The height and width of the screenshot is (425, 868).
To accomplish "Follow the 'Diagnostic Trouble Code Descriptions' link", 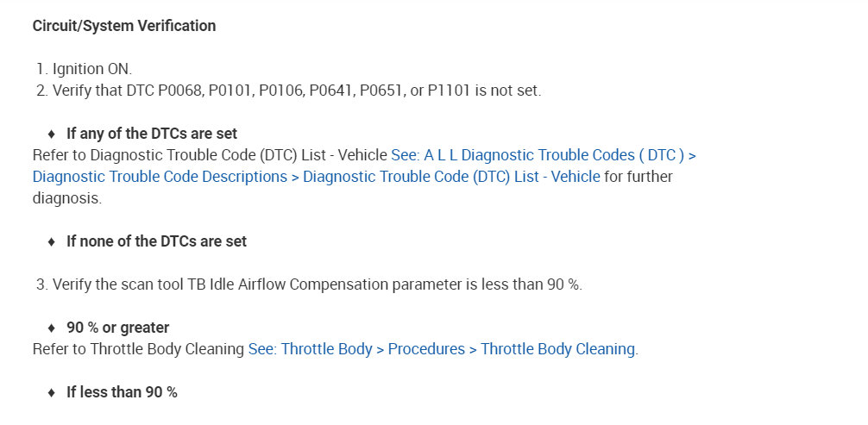I will [x=160, y=177].
